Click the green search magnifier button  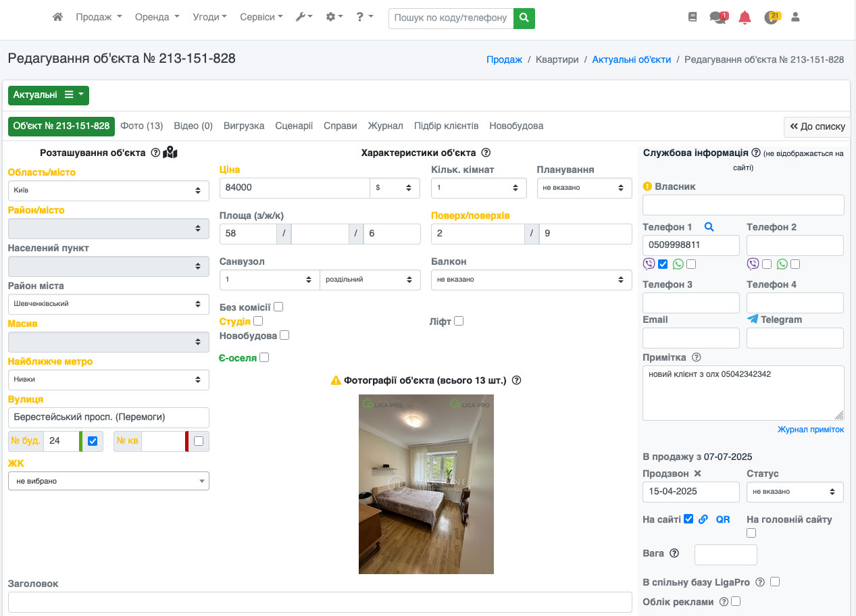point(524,18)
